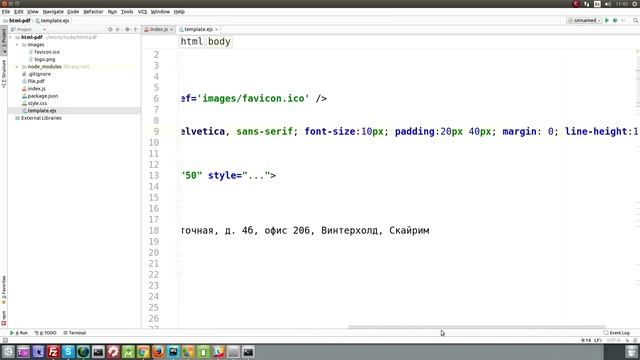The height and width of the screenshot is (360, 640).
Task: Click the horizontal scrollbar of the editor
Action: [476, 327]
